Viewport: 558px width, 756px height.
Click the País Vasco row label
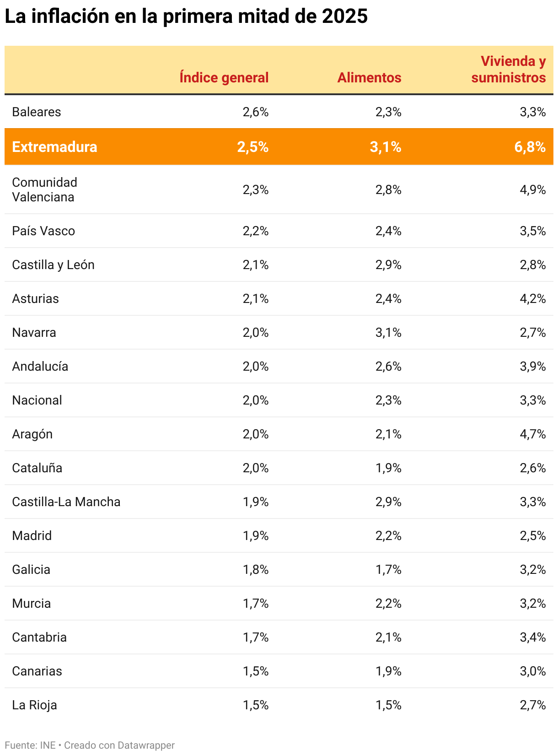43,231
